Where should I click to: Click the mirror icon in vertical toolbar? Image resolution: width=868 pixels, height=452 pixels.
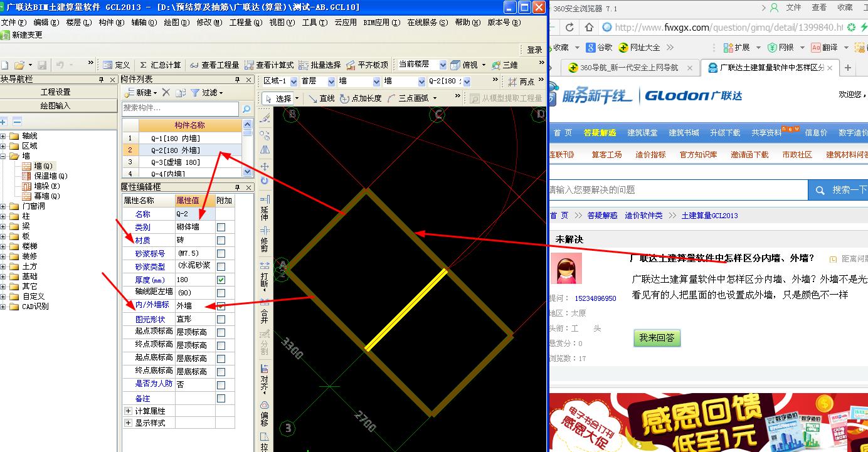click(265, 150)
